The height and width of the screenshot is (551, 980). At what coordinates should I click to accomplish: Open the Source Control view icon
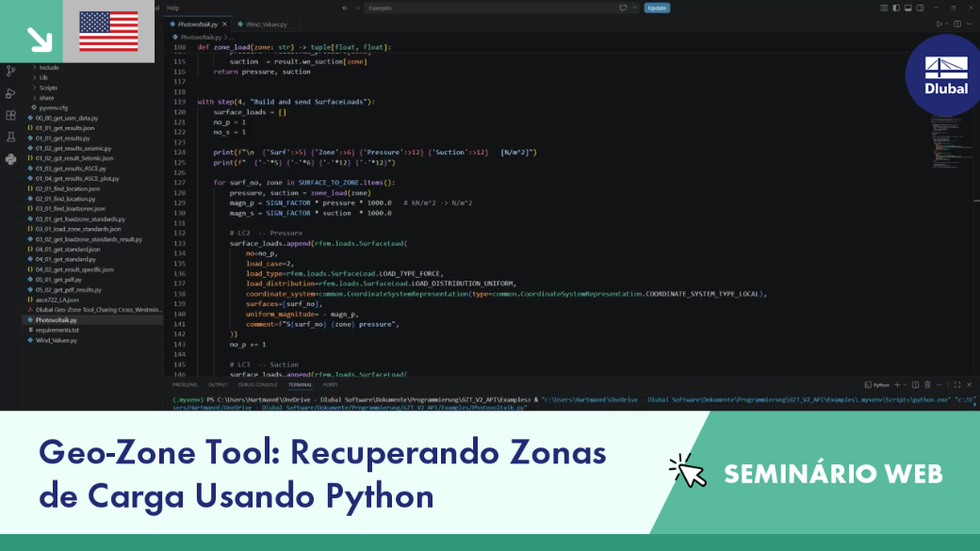(10, 71)
